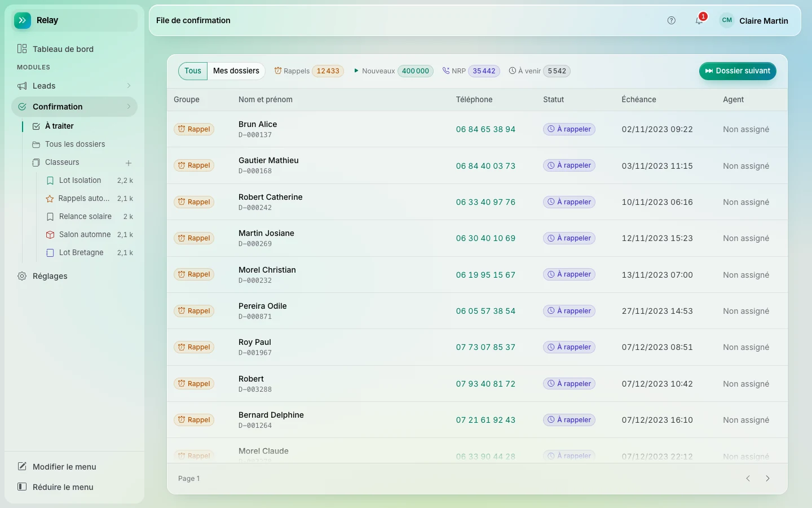Open the Morel Christian dossier row
Image resolution: width=812 pixels, height=508 pixels.
pyautogui.click(x=477, y=275)
